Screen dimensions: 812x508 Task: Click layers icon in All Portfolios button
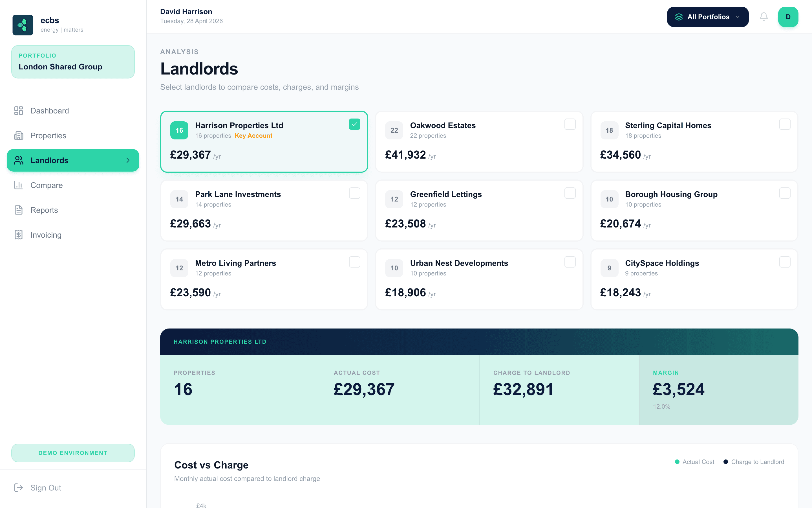679,17
